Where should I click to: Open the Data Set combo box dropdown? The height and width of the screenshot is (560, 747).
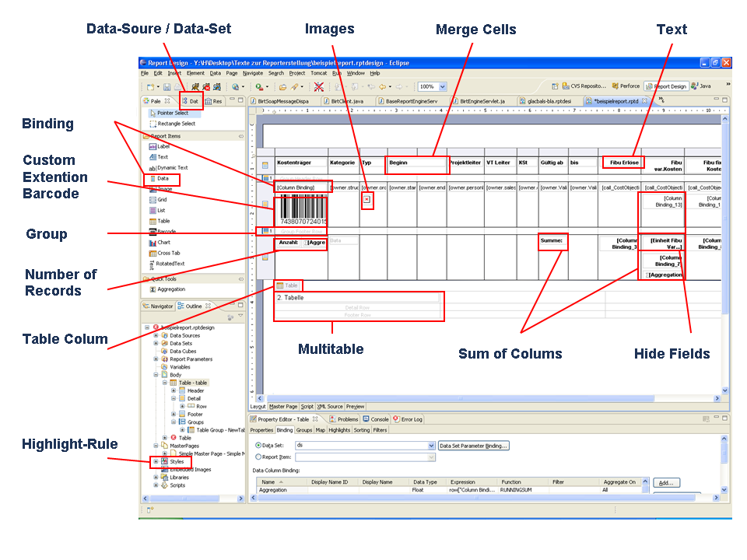pos(431,446)
